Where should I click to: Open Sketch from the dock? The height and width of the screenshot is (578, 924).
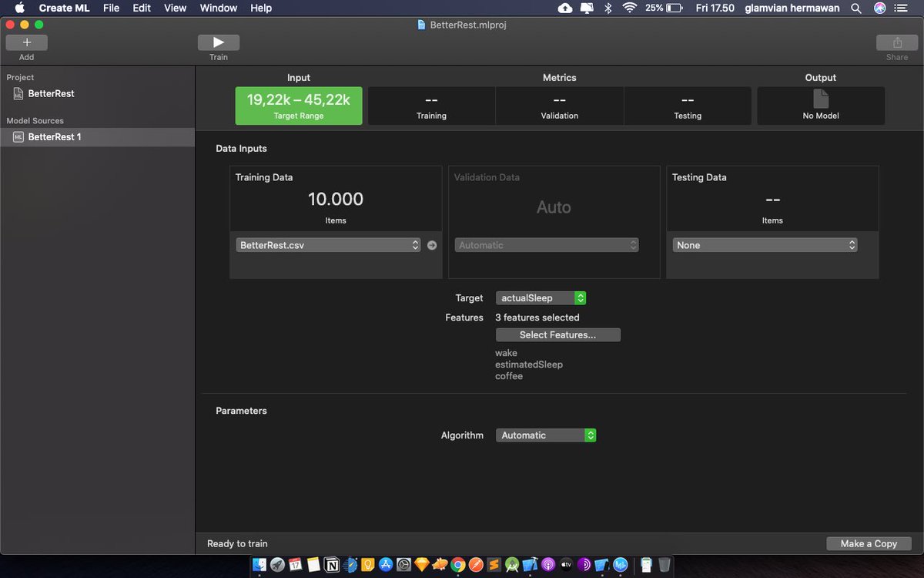point(421,565)
